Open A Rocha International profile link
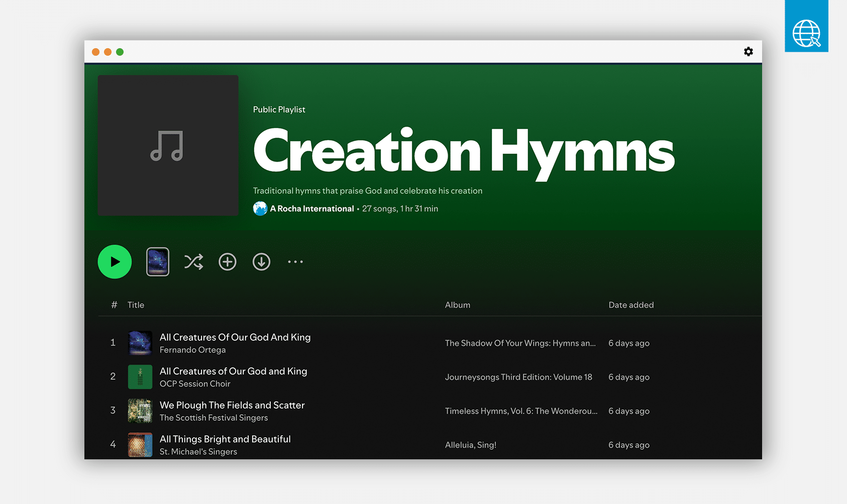Image resolution: width=847 pixels, height=504 pixels. point(312,209)
